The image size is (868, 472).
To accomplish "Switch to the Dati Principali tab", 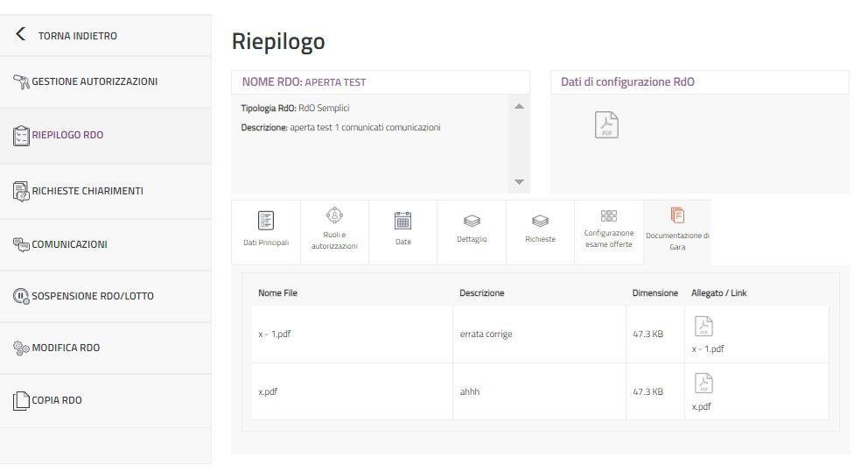I will pos(266,231).
